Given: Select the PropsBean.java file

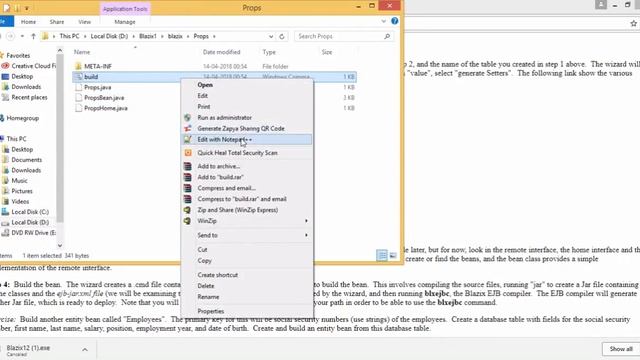Looking at the screenshot, I should point(104,98).
